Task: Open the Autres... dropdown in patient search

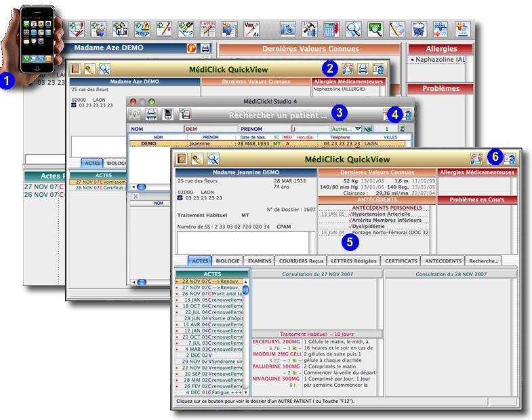Action: [346, 129]
